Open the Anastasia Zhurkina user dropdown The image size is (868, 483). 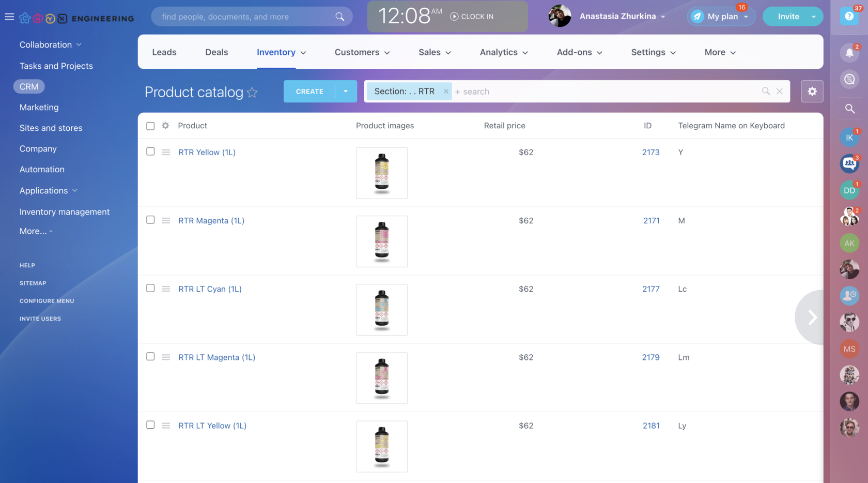pyautogui.click(x=622, y=17)
